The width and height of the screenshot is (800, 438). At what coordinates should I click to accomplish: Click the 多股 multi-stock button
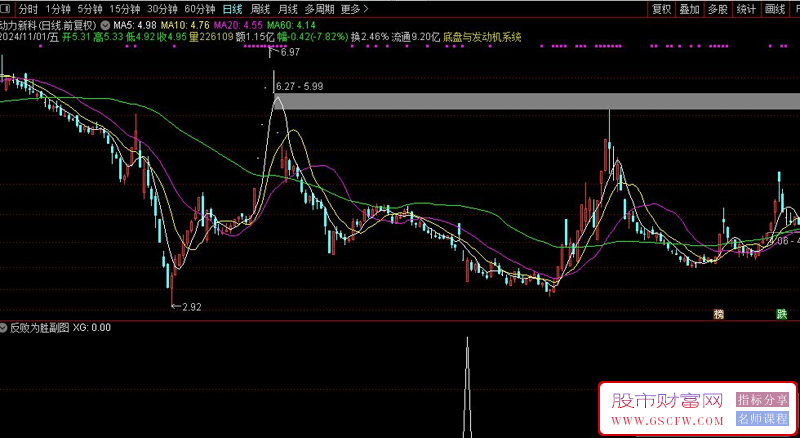[x=718, y=9]
